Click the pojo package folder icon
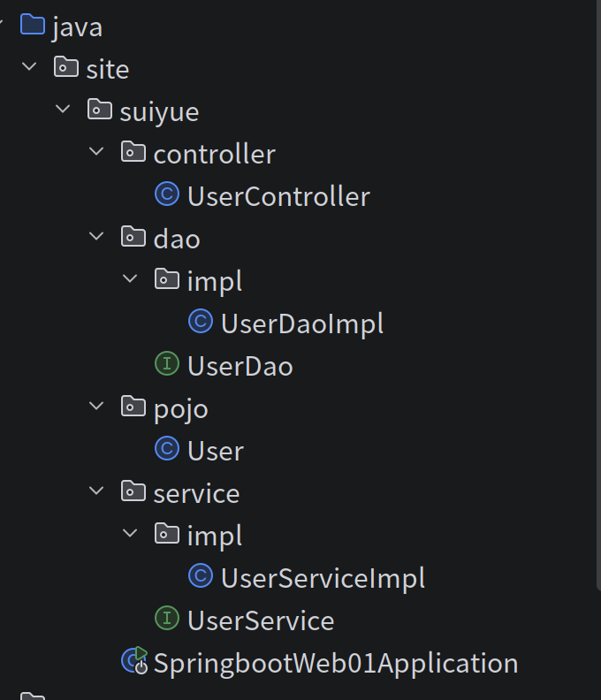The height and width of the screenshot is (700, 601). click(133, 407)
